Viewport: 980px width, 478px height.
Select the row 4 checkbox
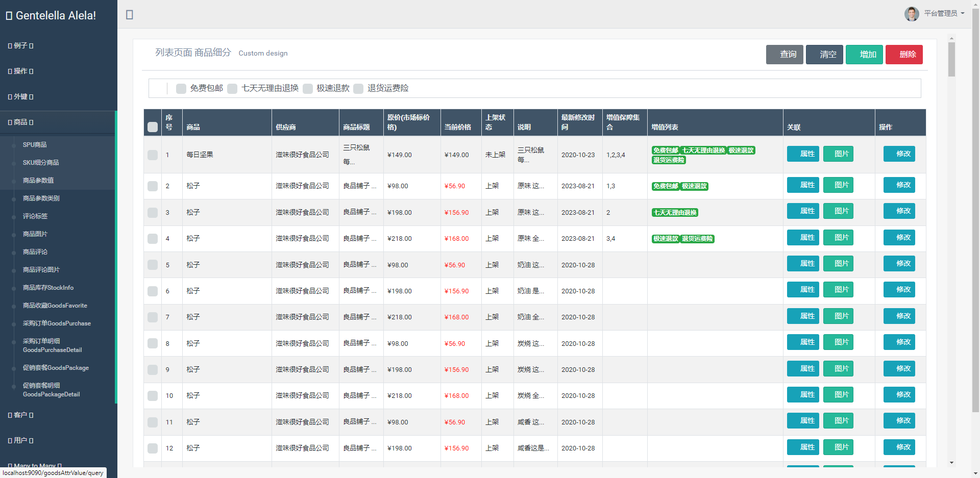pyautogui.click(x=153, y=239)
